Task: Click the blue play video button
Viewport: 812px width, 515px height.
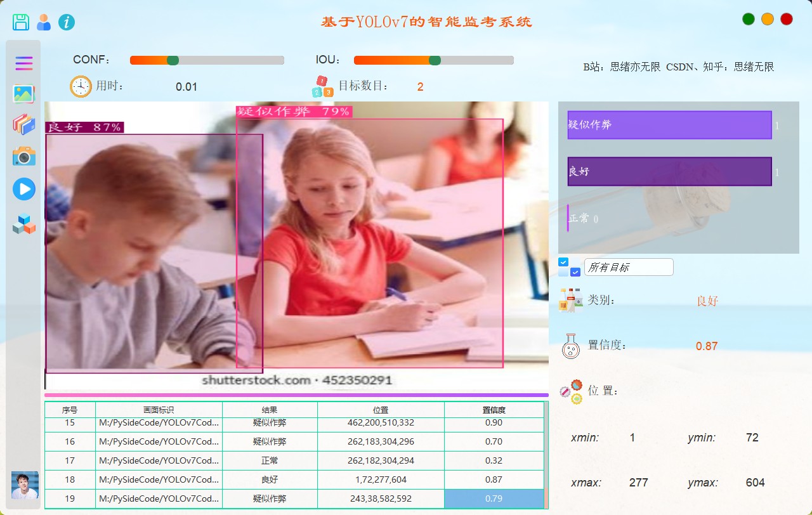Action: pyautogui.click(x=24, y=189)
